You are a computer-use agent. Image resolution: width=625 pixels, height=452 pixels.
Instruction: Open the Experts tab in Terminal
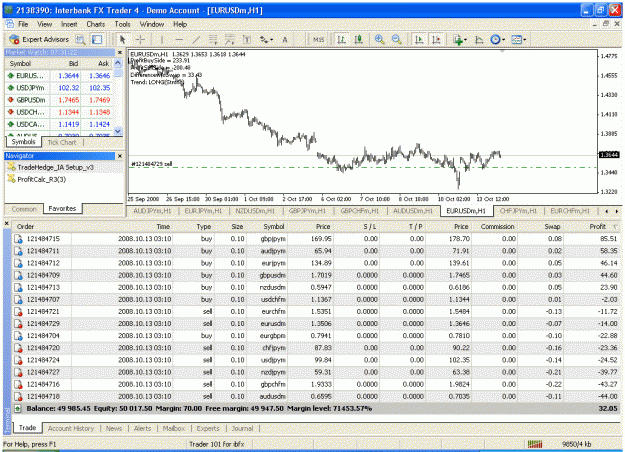click(208, 428)
